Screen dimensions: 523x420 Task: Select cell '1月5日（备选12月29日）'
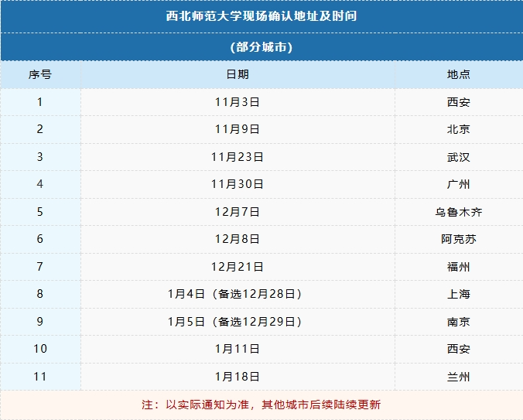tap(235, 322)
